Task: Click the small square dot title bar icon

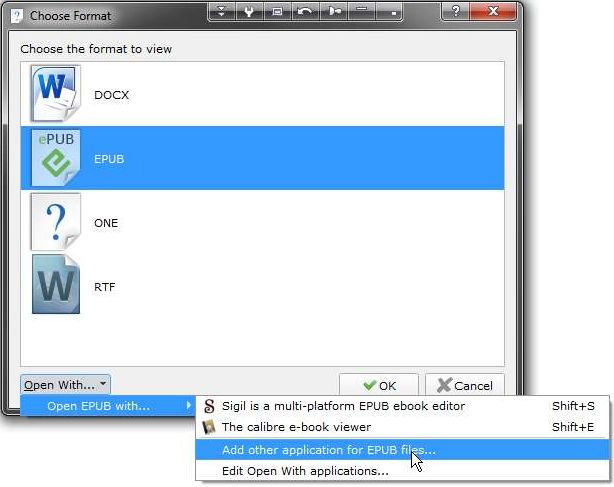Action: [x=389, y=12]
